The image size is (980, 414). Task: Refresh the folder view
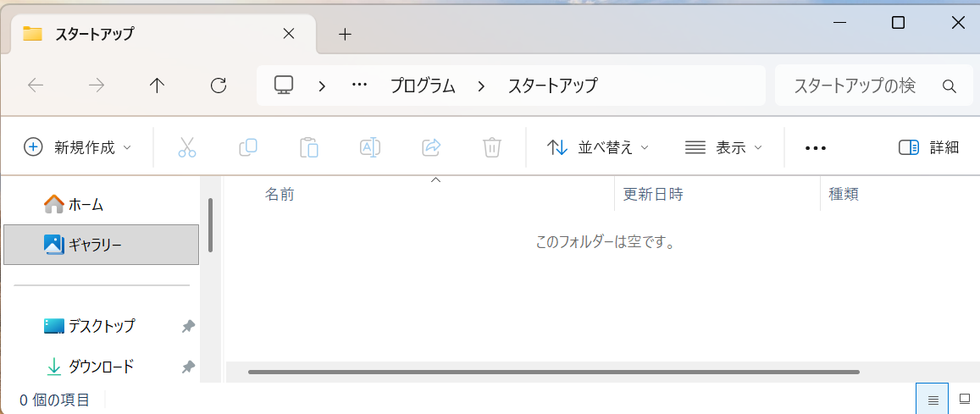(x=219, y=86)
